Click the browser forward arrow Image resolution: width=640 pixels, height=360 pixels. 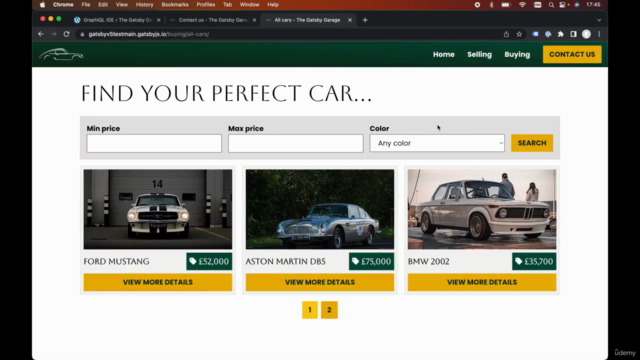53,34
